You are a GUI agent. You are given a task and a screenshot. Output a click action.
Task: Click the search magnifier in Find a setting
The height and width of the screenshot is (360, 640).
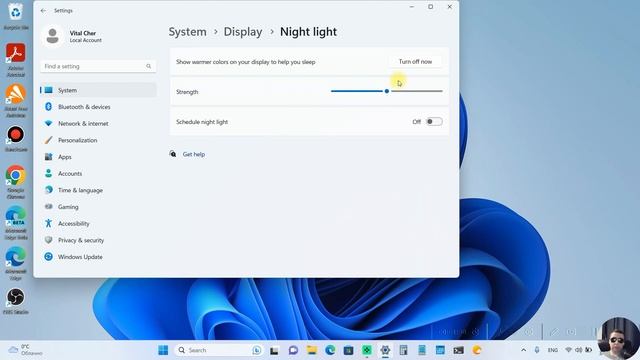[149, 66]
